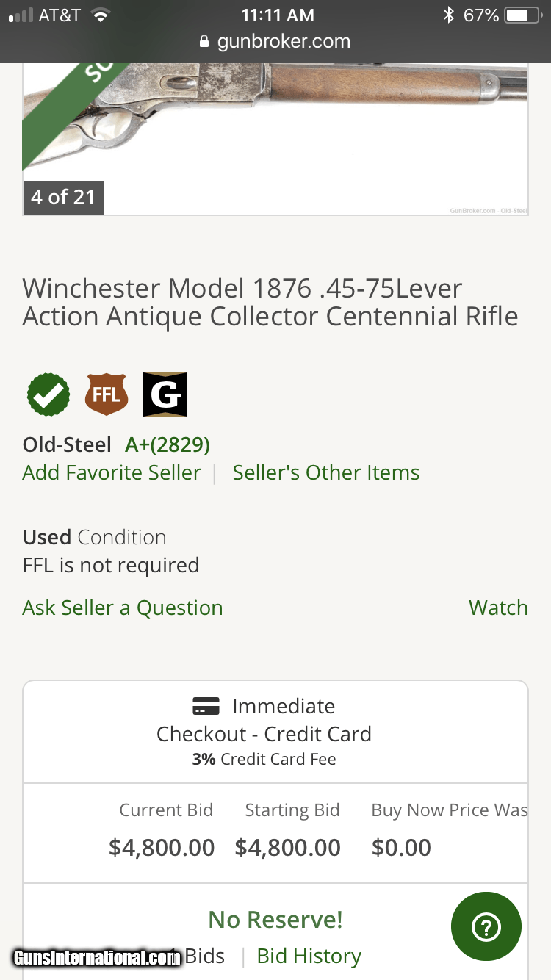
Task: Tap the battery indicator in status bar
Action: point(522,15)
